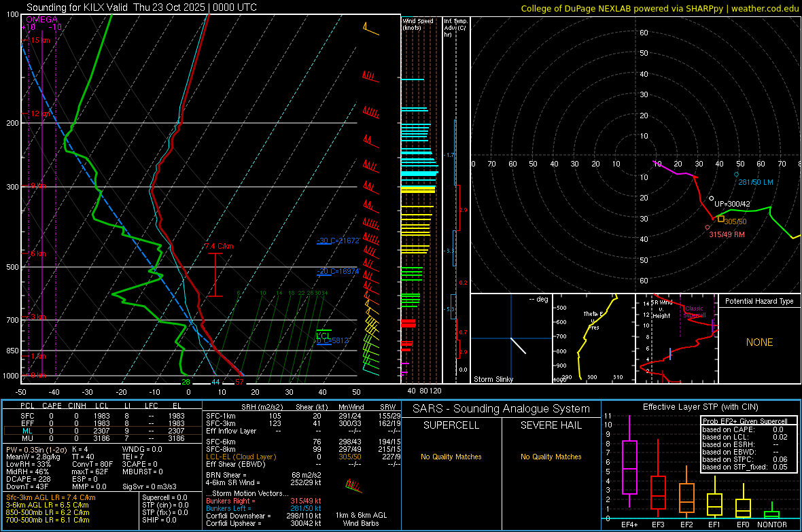The image size is (802, 532).
Task: Click the Wind Speed (knots) panel header
Action: click(x=417, y=24)
